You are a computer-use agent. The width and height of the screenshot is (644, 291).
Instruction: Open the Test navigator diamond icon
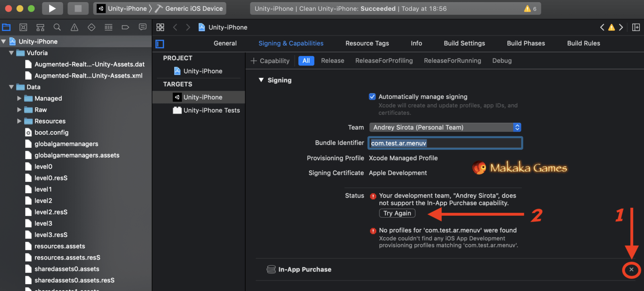click(x=91, y=27)
